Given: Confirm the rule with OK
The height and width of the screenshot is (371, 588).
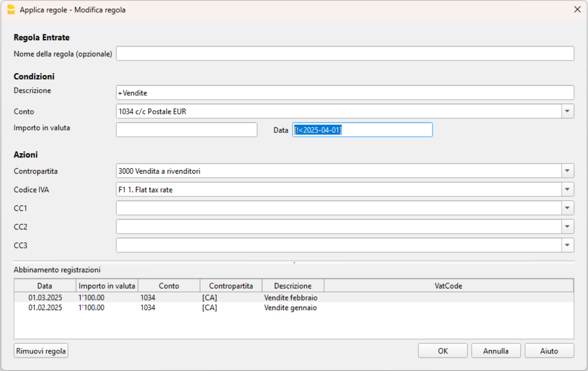Looking at the screenshot, I should point(443,351).
